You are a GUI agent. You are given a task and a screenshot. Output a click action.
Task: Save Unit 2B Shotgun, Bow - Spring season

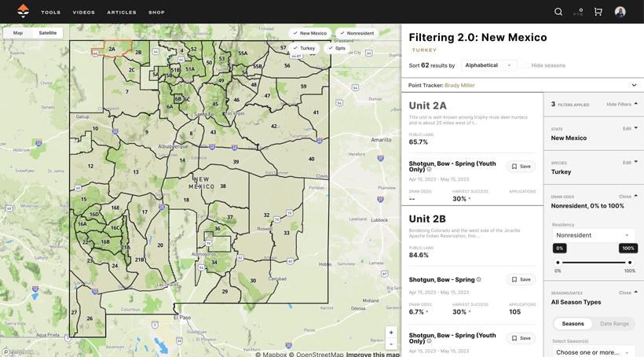pyautogui.click(x=521, y=280)
